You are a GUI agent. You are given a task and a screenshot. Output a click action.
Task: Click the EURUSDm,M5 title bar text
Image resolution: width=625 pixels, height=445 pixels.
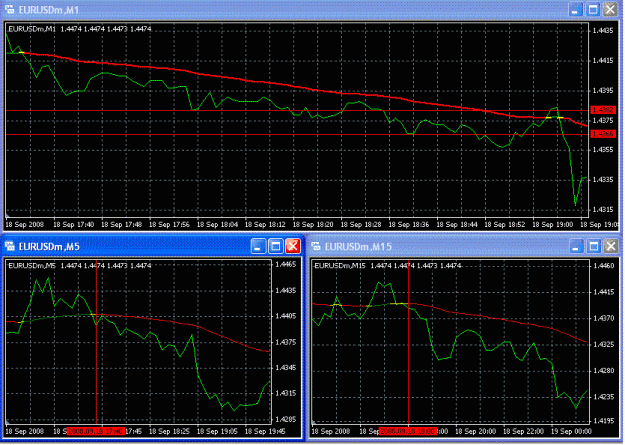(49, 247)
